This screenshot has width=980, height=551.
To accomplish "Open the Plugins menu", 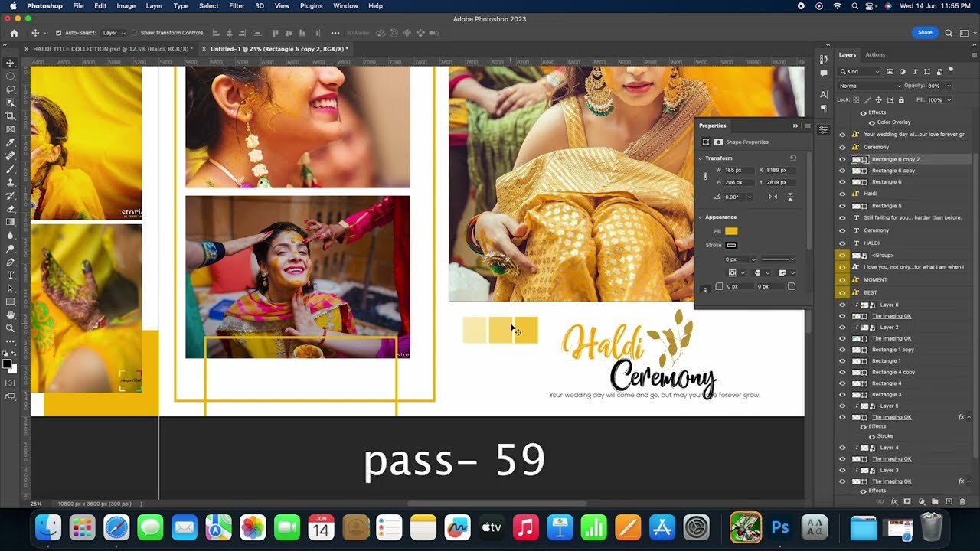I will [311, 5].
